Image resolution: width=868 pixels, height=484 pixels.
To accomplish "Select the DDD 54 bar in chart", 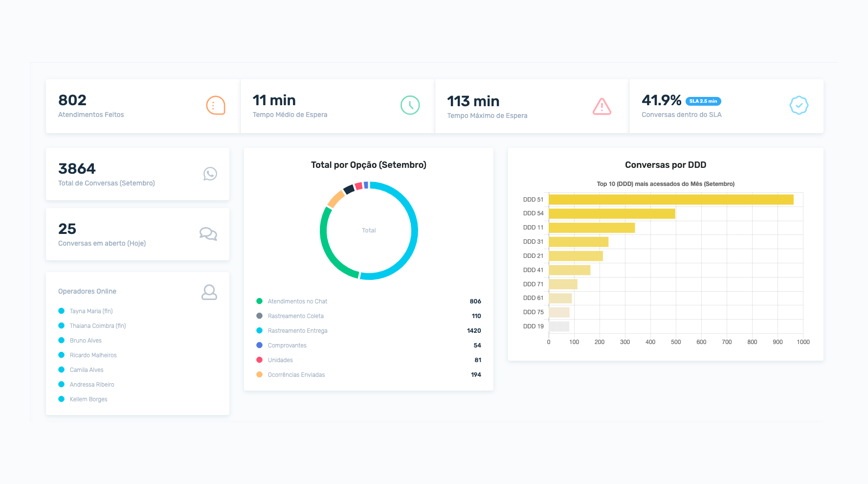I will [x=611, y=214].
